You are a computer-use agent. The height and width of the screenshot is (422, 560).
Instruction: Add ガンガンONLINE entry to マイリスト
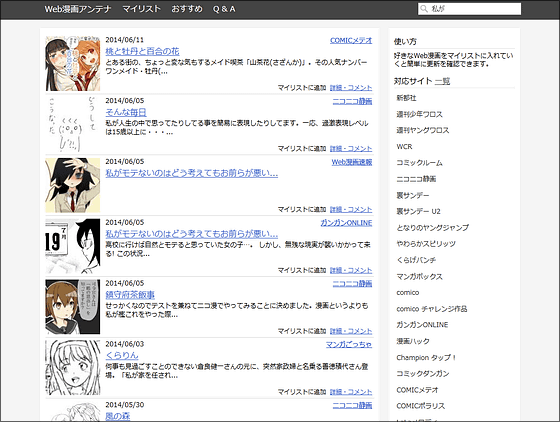302,270
